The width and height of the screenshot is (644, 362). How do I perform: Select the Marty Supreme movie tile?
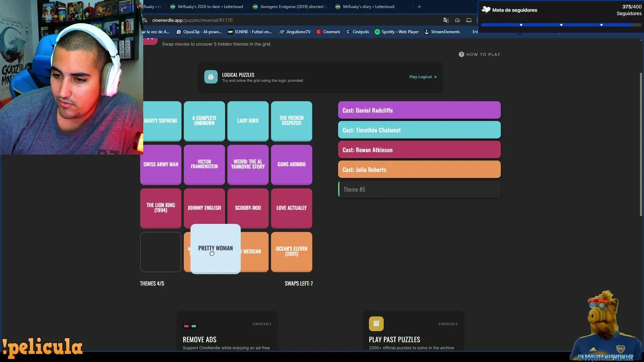[161, 121]
